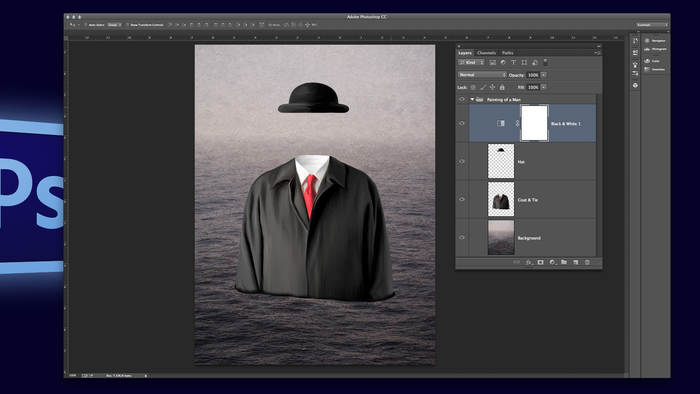Screen dimensions: 700x394
Task: Open the Opacity slider arrow
Action: [x=544, y=75]
